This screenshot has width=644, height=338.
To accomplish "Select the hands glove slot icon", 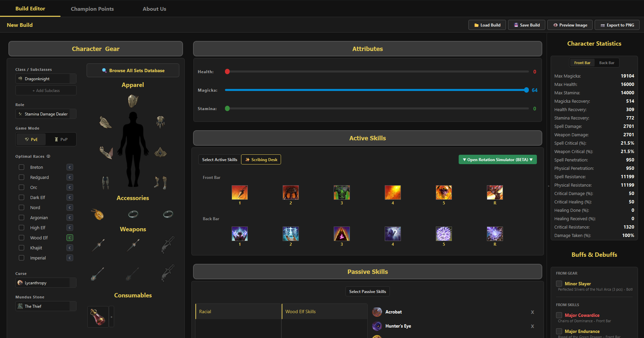I will 106,153.
